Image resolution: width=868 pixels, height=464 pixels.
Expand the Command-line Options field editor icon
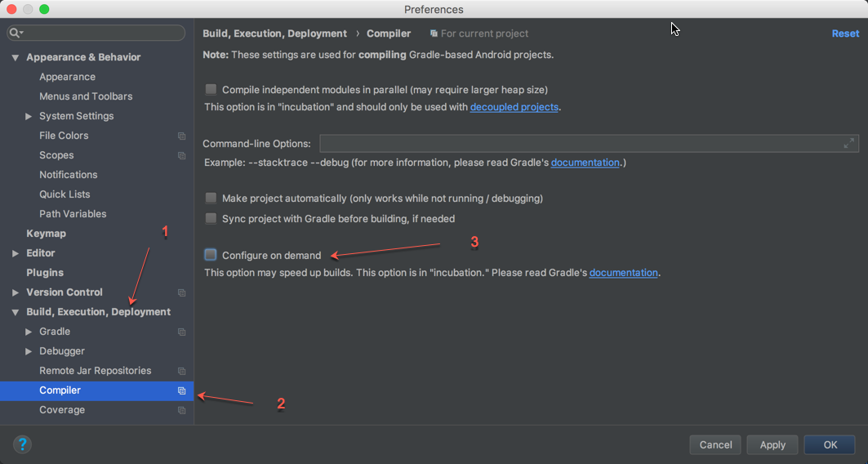coord(848,144)
